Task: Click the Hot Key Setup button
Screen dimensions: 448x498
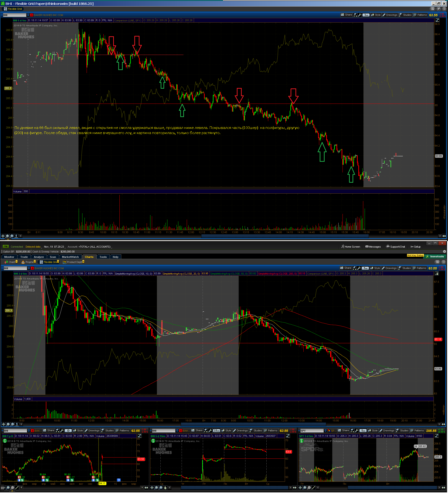Action: coord(415,255)
